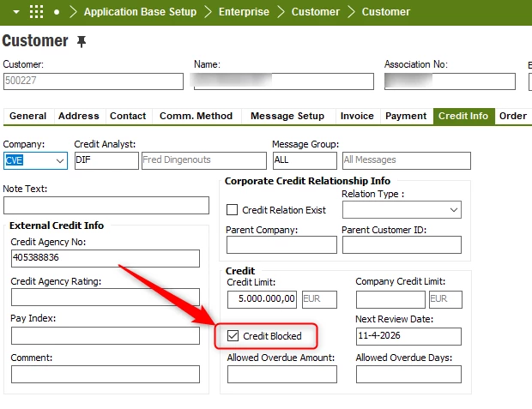
Task: Click the Company Credit Limit amount field
Action: (390, 299)
